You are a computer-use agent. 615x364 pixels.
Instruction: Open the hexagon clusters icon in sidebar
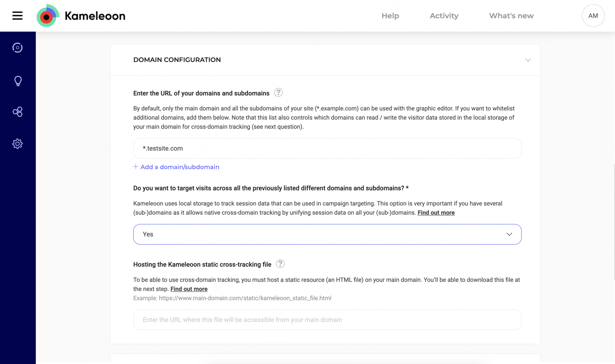pos(18,112)
